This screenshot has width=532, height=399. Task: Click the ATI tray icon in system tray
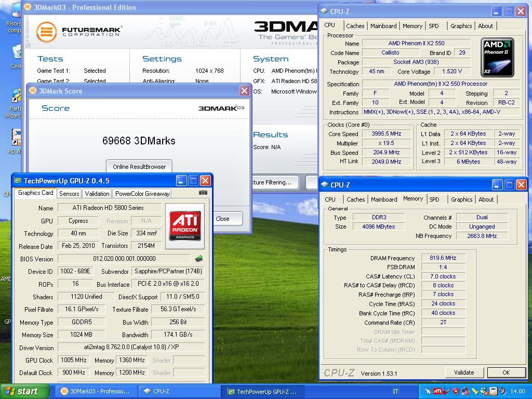click(437, 391)
